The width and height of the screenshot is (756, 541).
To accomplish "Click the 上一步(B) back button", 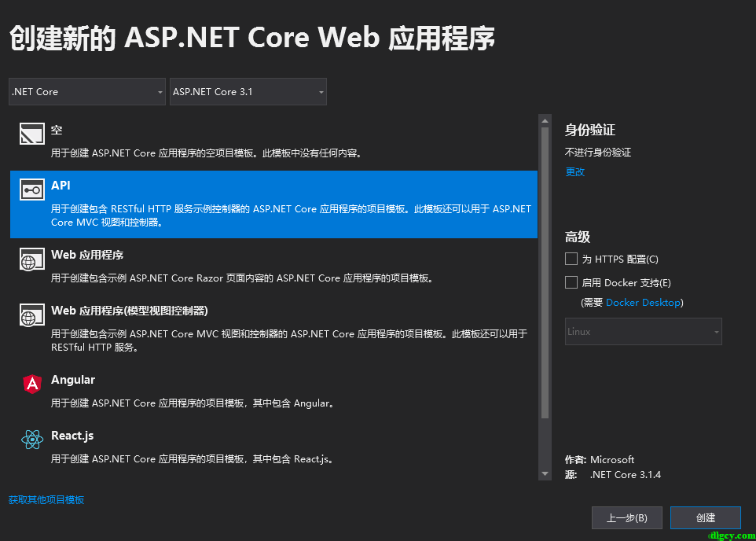I will pos(627,518).
